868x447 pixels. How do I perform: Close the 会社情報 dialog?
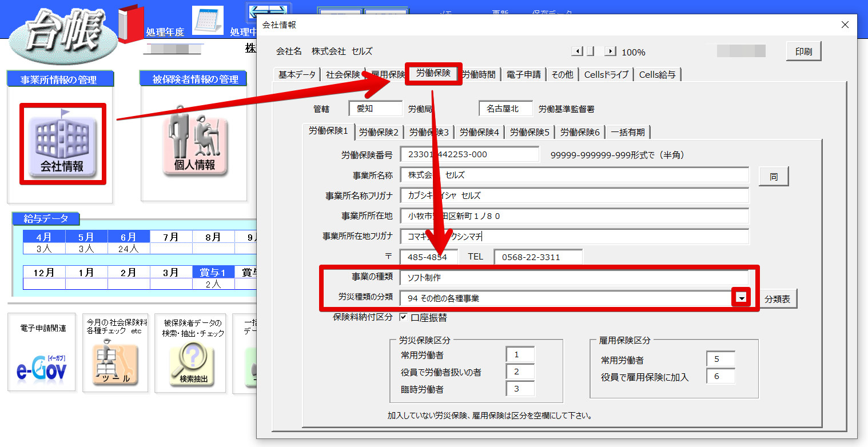845,25
